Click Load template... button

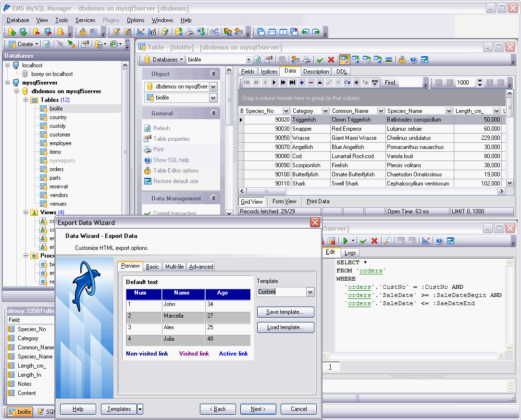click(x=285, y=327)
